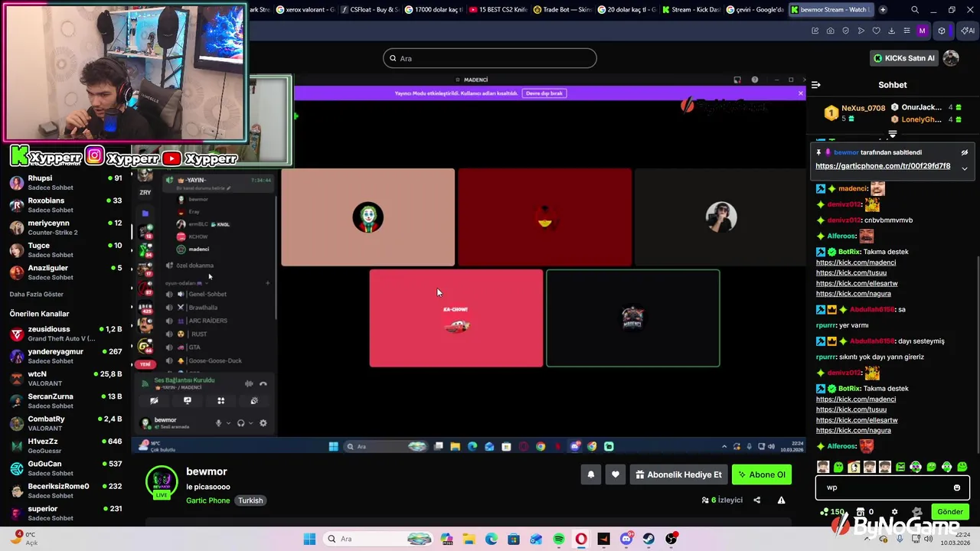This screenshot has width=980, height=551.
Task: Open a new browser tab
Action: [x=883, y=10]
